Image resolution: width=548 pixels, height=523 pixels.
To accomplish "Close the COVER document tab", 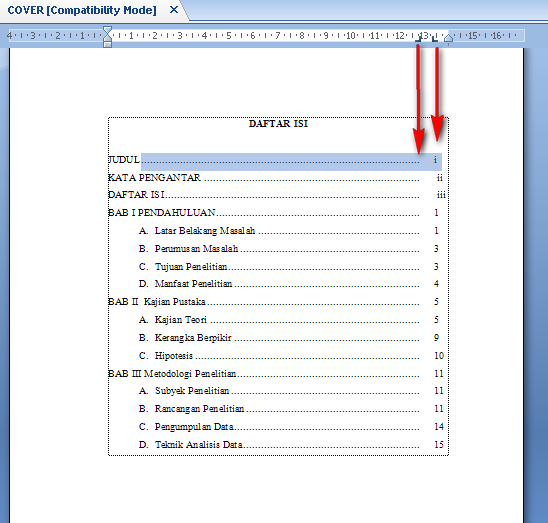I will coord(174,10).
